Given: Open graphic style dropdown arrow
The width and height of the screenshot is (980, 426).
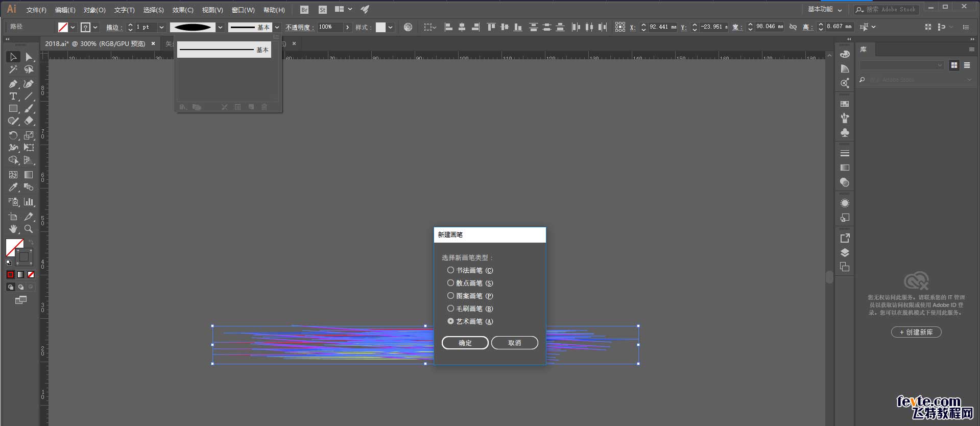Looking at the screenshot, I should [x=391, y=27].
